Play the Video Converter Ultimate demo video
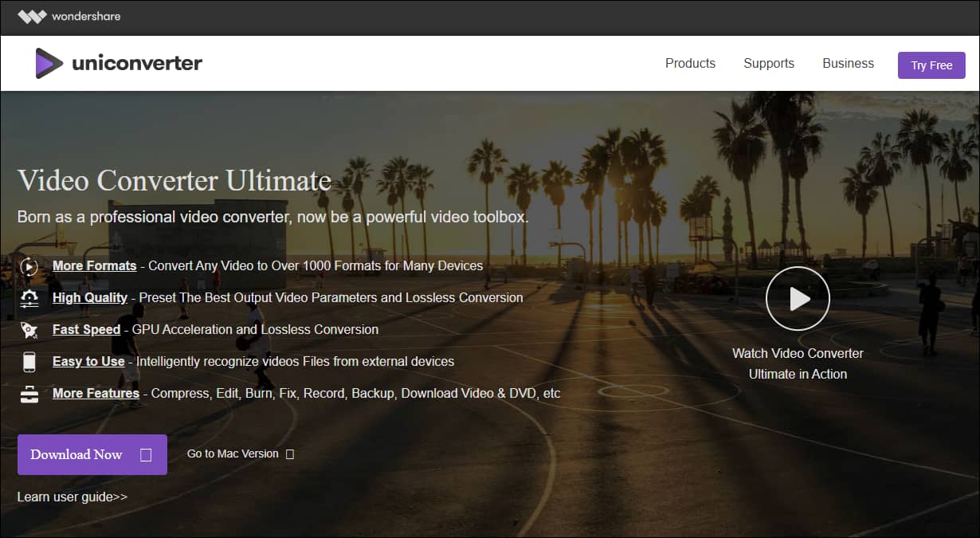 tap(798, 298)
